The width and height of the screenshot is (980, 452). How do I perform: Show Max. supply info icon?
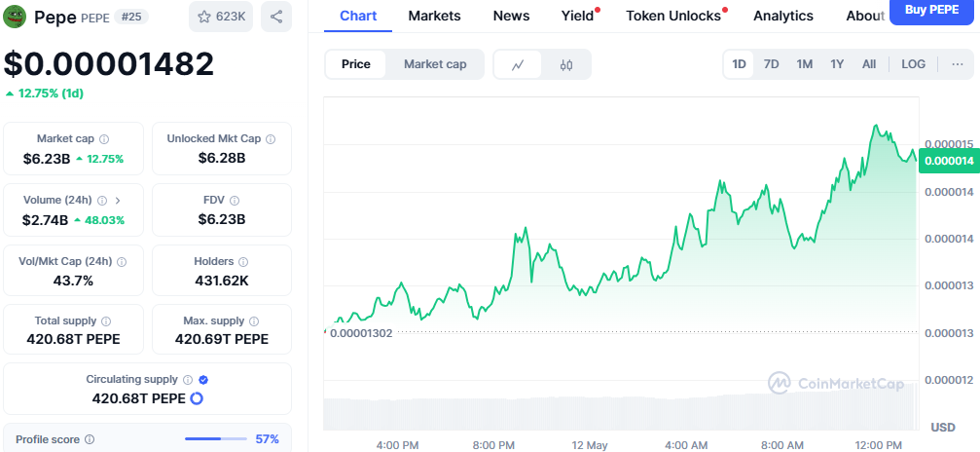point(254,321)
